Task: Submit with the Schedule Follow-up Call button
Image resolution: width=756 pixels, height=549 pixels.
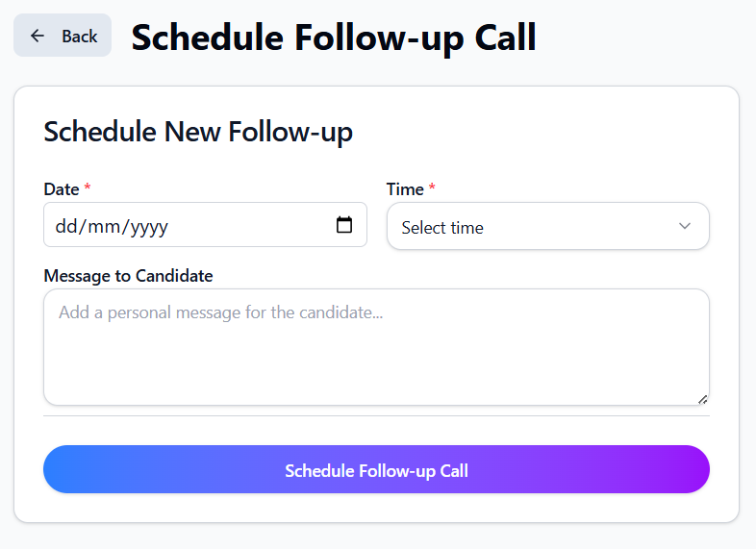Action: point(376,470)
